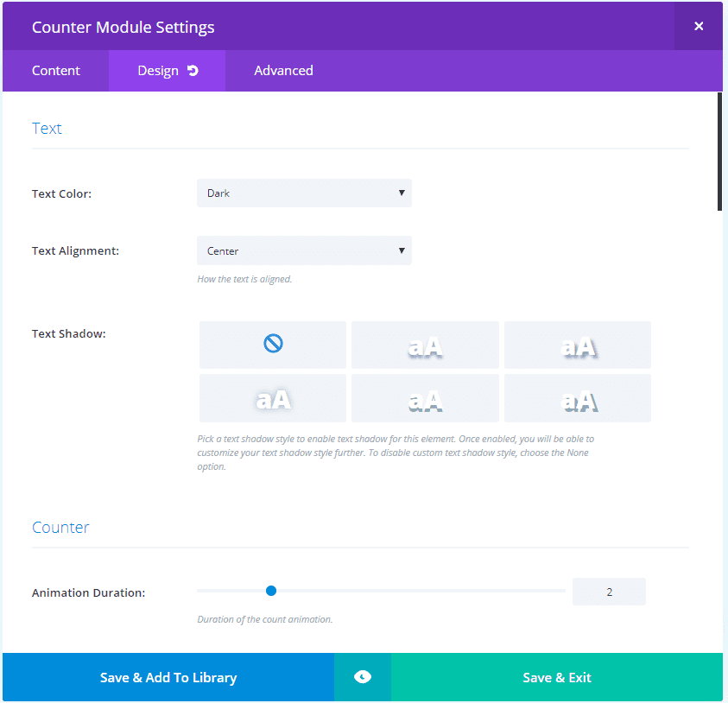The width and height of the screenshot is (728, 703).
Task: Click the Animation Duration slider handle
Action: pos(271,591)
